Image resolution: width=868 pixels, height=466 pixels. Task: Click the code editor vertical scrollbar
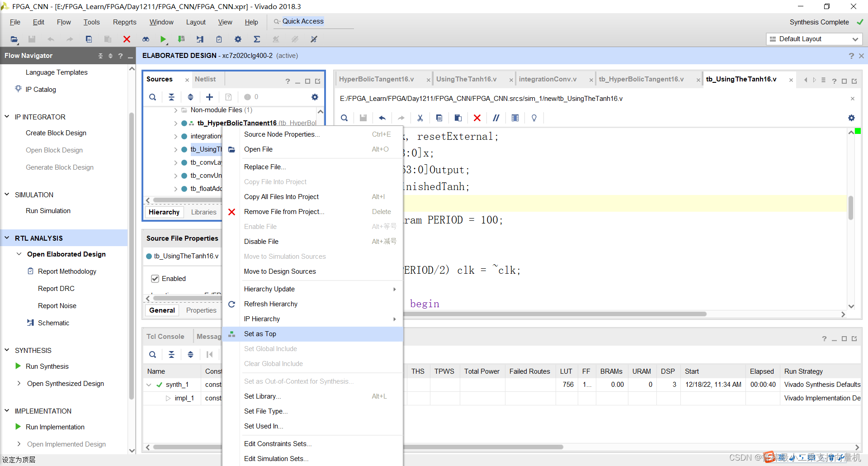[x=851, y=208]
